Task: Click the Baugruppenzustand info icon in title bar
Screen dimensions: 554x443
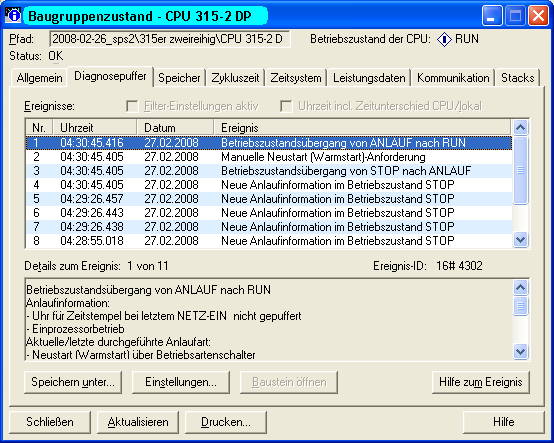Action: tap(12, 16)
